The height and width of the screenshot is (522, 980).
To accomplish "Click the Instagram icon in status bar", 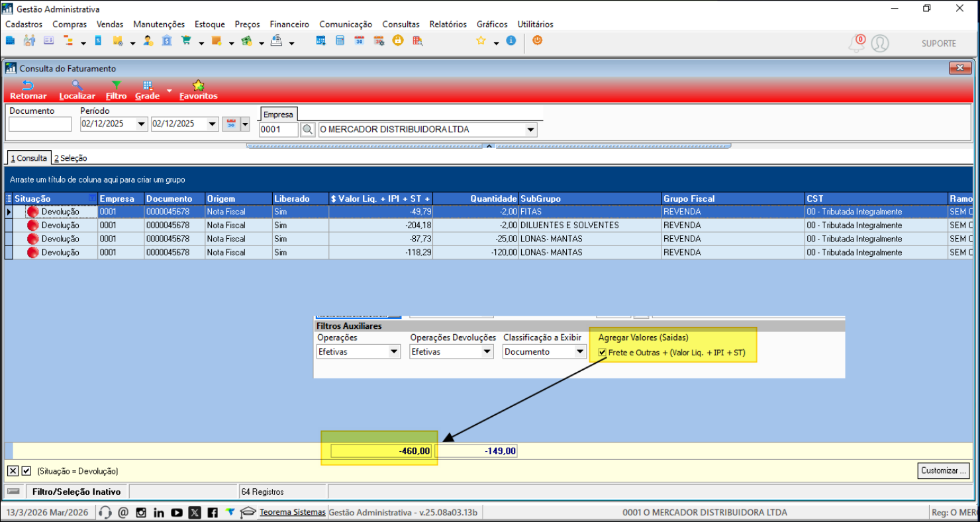I will coord(141,512).
